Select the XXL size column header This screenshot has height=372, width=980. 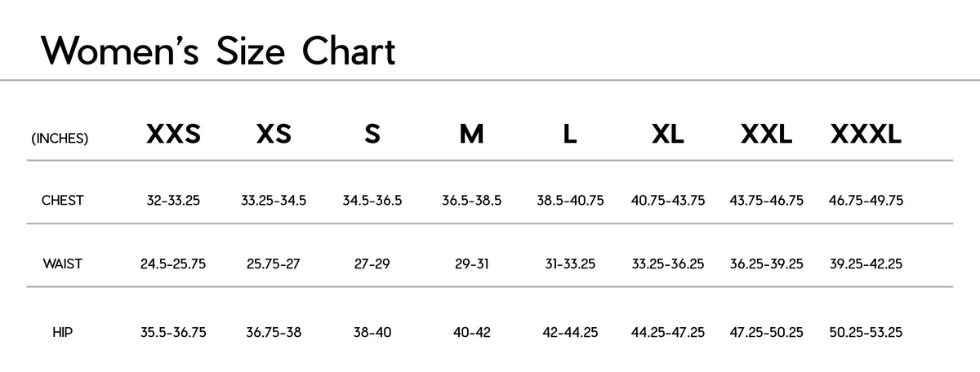[x=766, y=135]
